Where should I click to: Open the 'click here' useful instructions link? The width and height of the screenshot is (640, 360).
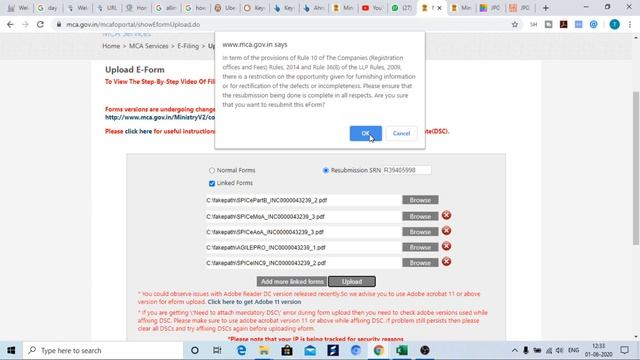(138, 131)
